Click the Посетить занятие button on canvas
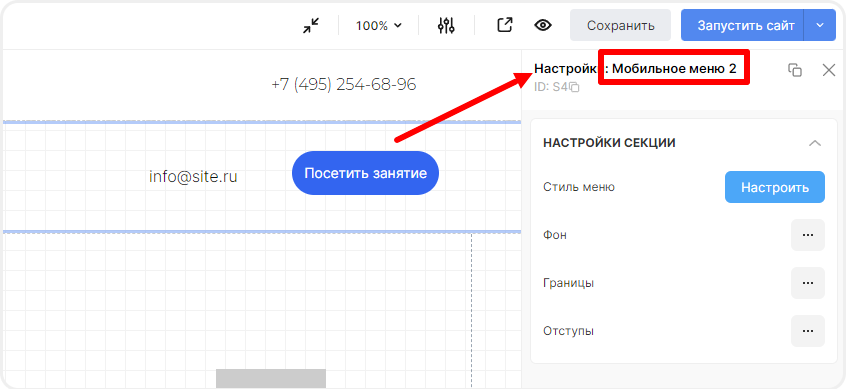Image resolution: width=846 pixels, height=389 pixels. coord(365,173)
